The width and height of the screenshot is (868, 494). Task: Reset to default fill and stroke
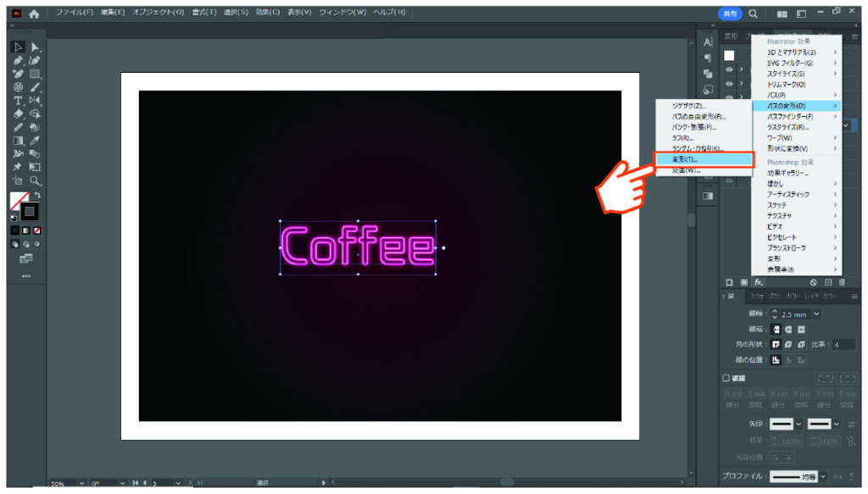[x=14, y=218]
